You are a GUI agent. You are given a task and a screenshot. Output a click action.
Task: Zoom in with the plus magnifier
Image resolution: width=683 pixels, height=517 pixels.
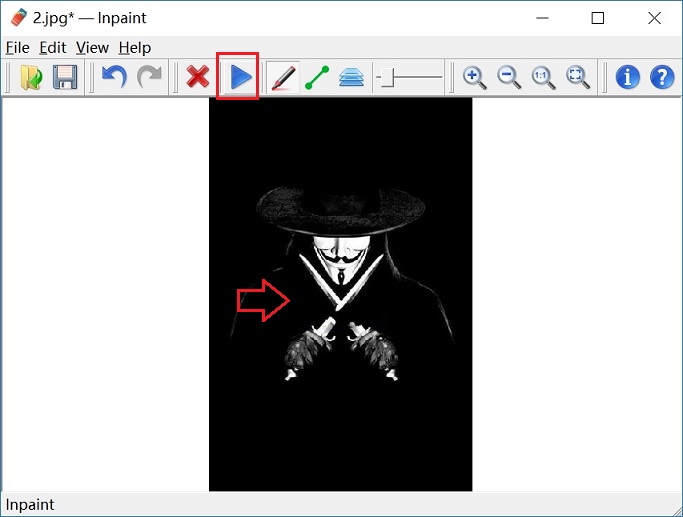pos(475,77)
